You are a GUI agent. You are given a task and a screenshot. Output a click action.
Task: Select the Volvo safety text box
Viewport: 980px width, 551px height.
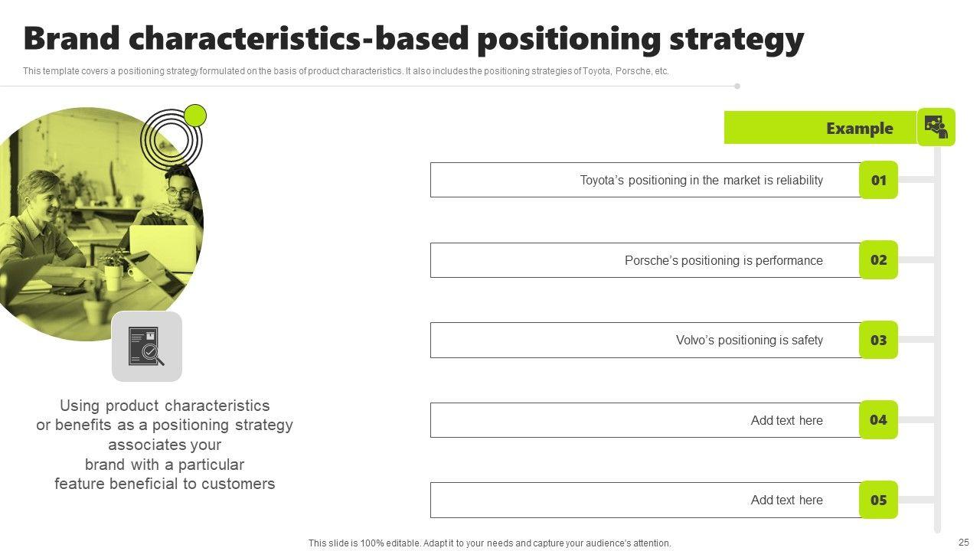[x=645, y=340]
